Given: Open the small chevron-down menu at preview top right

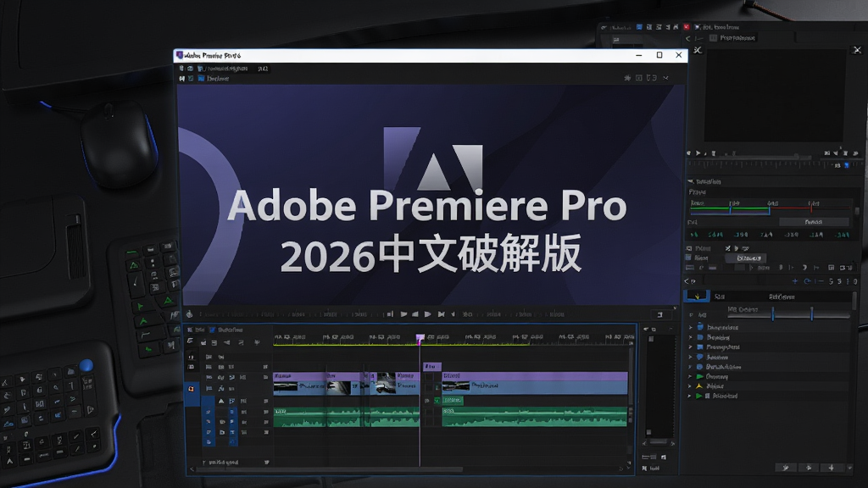Looking at the screenshot, I should pyautogui.click(x=666, y=78).
